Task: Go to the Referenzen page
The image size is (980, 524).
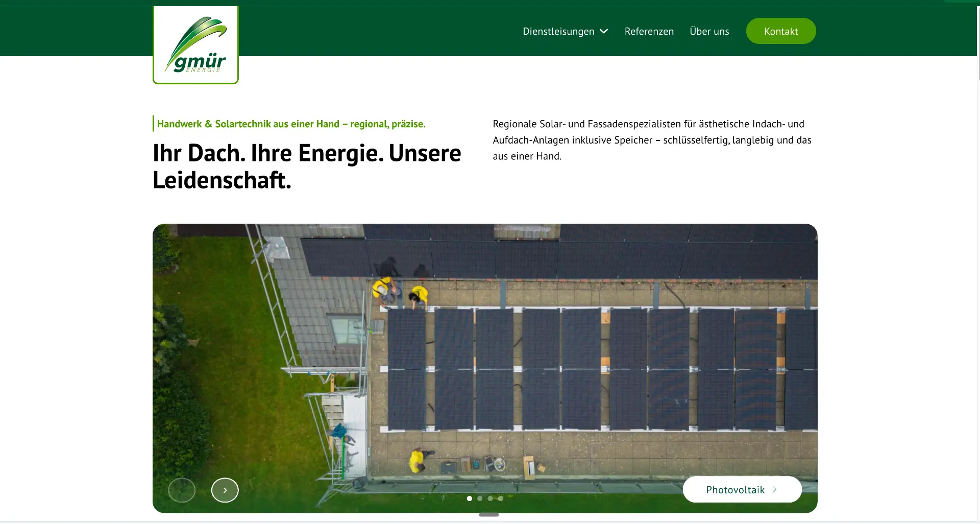Action: coord(649,31)
